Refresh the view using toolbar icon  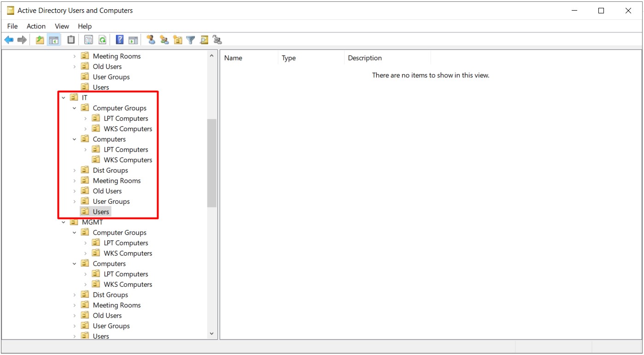pos(102,40)
